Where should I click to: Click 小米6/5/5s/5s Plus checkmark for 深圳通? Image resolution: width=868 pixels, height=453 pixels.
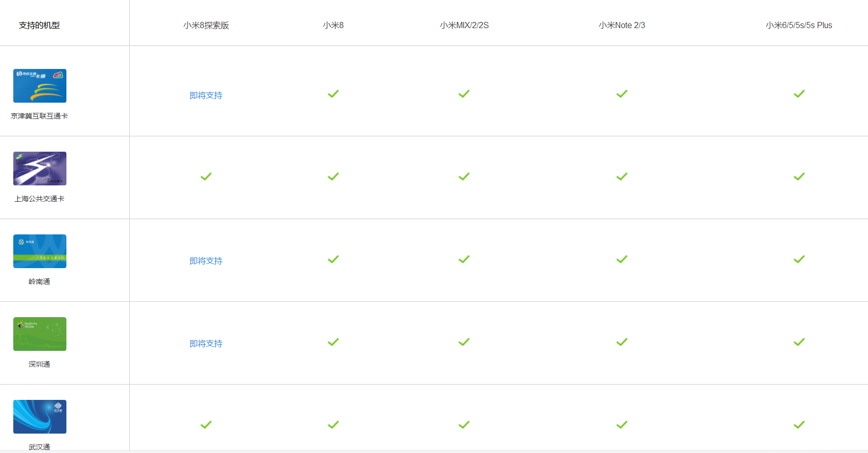799,342
